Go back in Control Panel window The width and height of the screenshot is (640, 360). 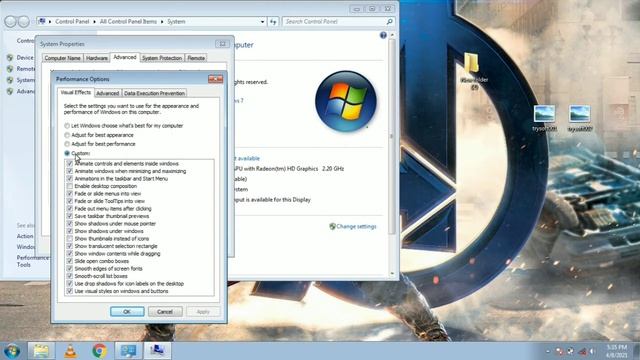pos(11,22)
